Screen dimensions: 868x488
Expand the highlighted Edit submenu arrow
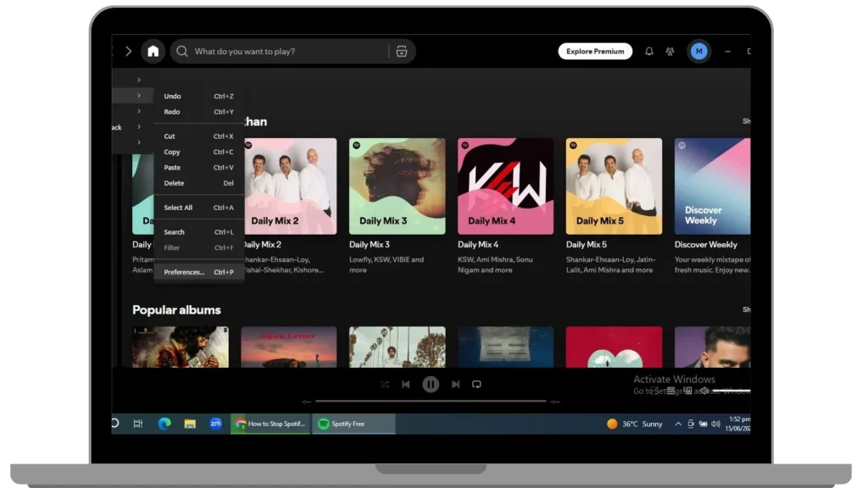pos(139,96)
